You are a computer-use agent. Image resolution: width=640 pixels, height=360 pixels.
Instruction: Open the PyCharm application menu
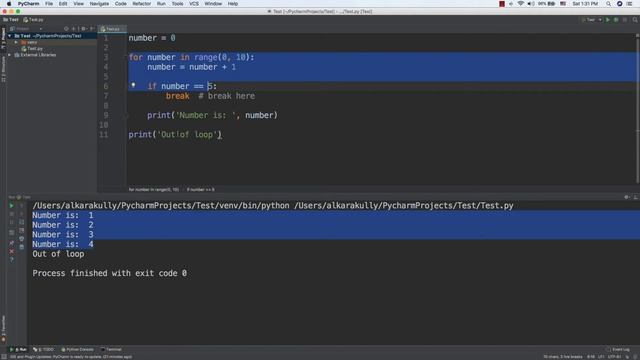28,4
